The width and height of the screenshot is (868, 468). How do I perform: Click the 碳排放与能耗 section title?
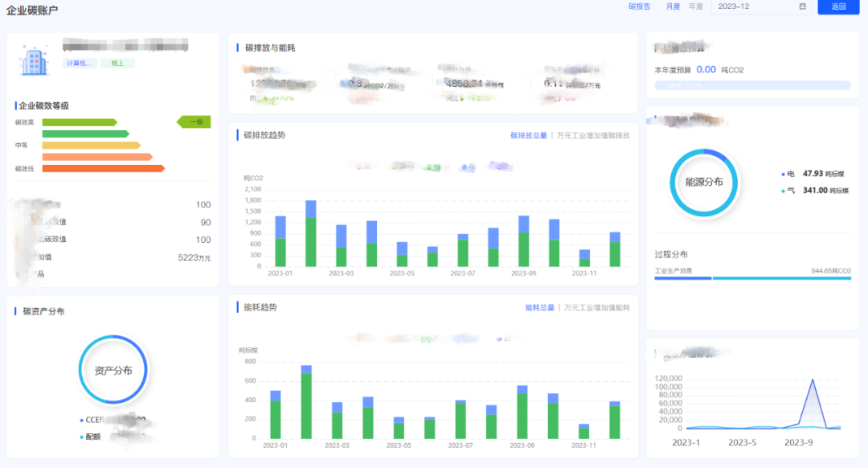click(270, 48)
